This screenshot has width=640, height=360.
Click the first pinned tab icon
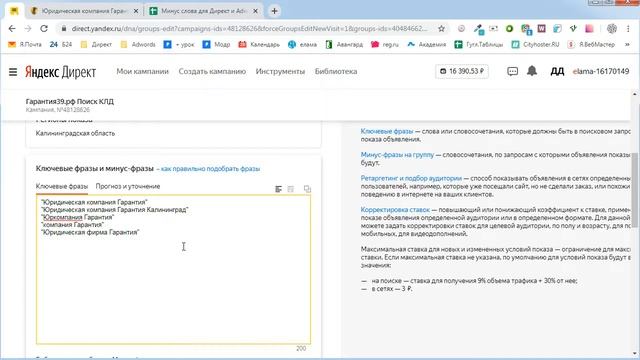(x=14, y=11)
